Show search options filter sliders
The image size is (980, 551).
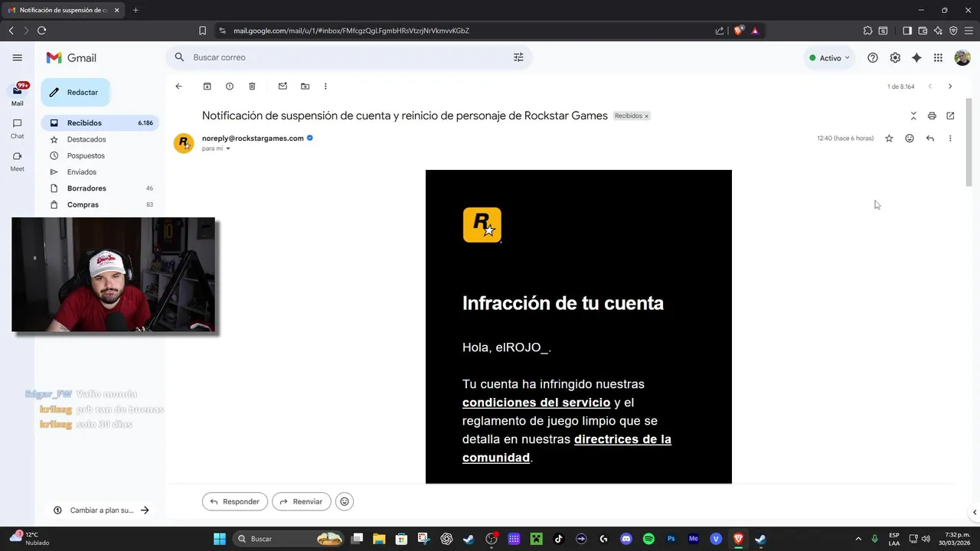coord(518,57)
